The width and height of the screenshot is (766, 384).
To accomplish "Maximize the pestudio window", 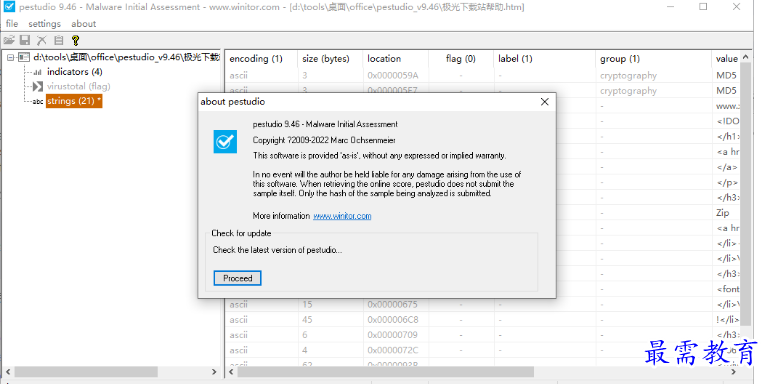I will point(703,7).
